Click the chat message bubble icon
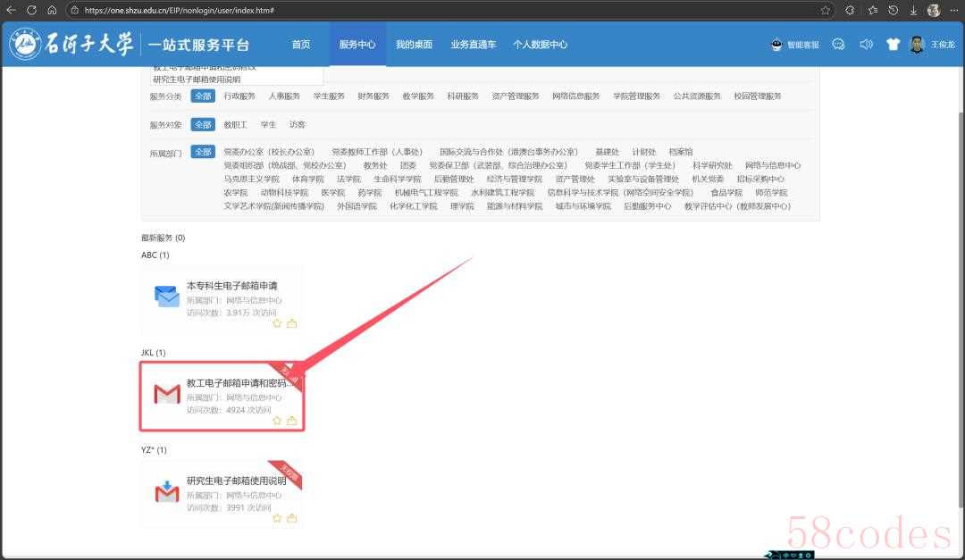This screenshot has width=965, height=560. click(838, 45)
